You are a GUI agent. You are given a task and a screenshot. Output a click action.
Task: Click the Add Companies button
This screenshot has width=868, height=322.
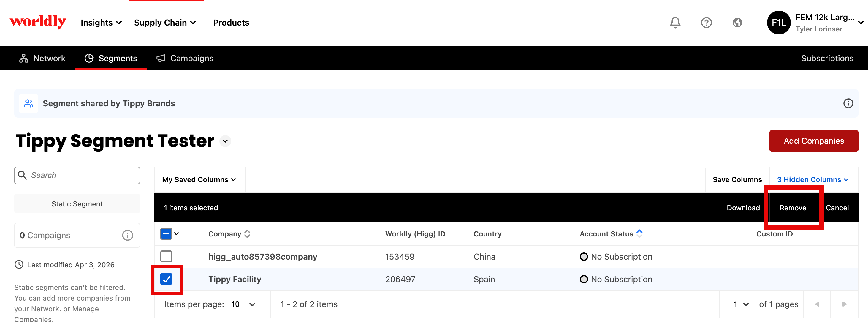coord(813,141)
